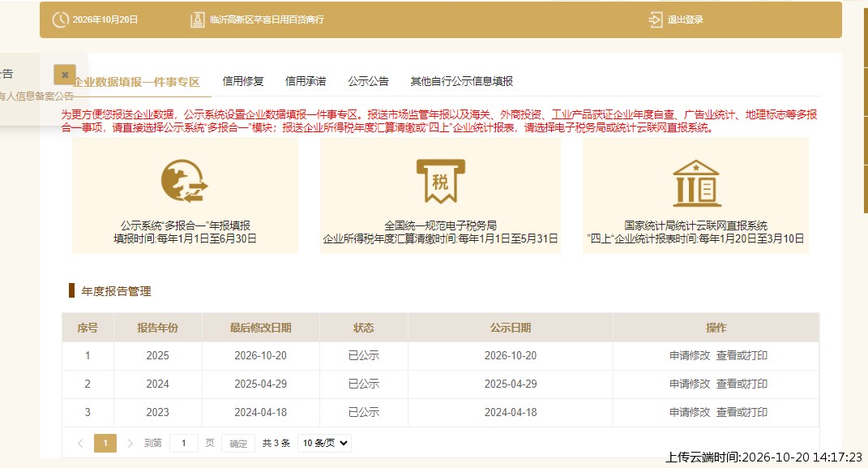868x468 pixels.
Task: Switch to the 信用承诺 tab
Action: [x=306, y=81]
